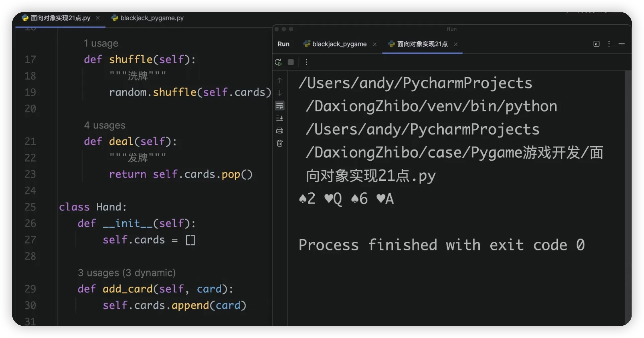Close the blackjack_pygame run tab
The width and height of the screenshot is (644, 338).
click(x=375, y=44)
